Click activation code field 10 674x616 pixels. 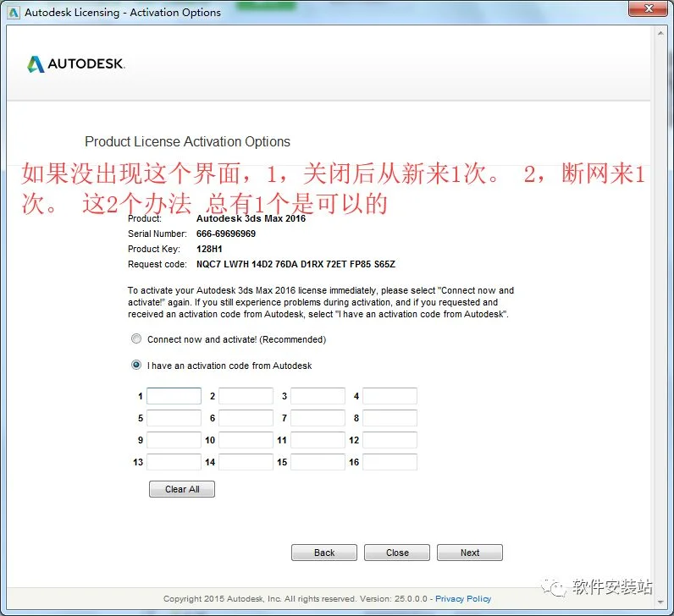pos(246,440)
